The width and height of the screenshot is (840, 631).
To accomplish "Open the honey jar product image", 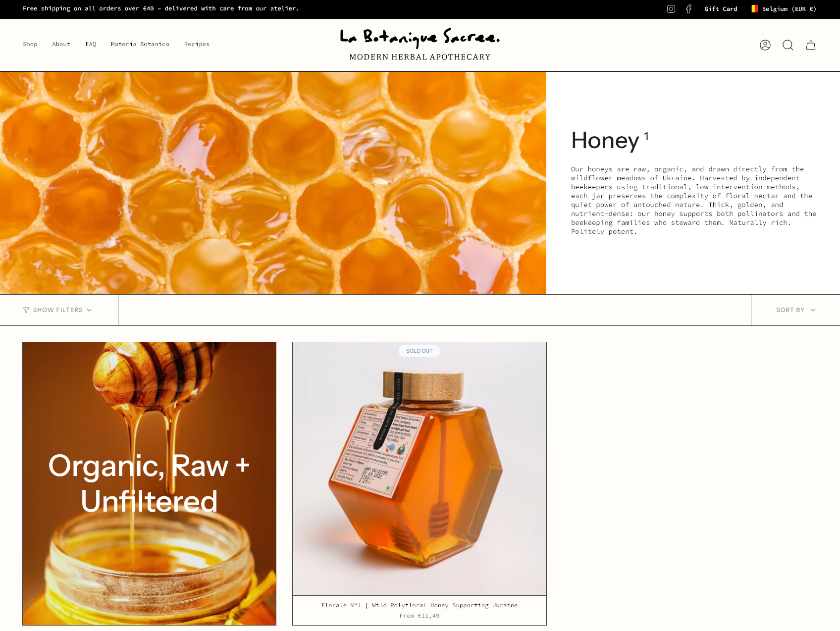I will pyautogui.click(x=420, y=469).
